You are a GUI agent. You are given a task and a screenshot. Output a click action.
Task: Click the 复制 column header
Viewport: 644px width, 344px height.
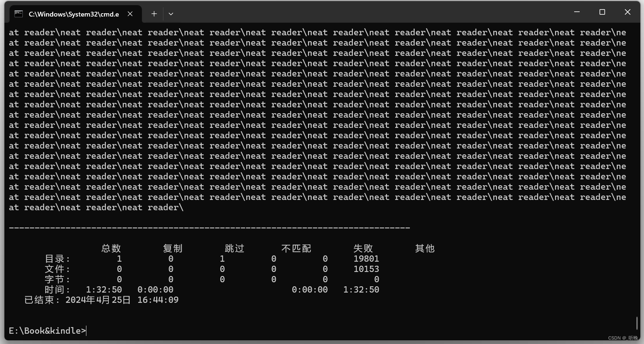pos(173,248)
